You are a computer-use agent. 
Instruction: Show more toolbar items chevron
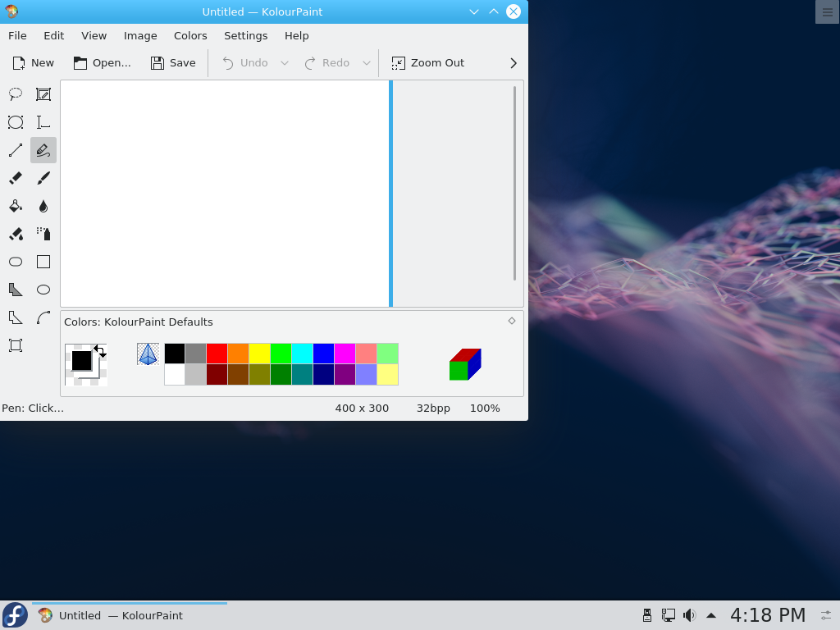pos(514,63)
